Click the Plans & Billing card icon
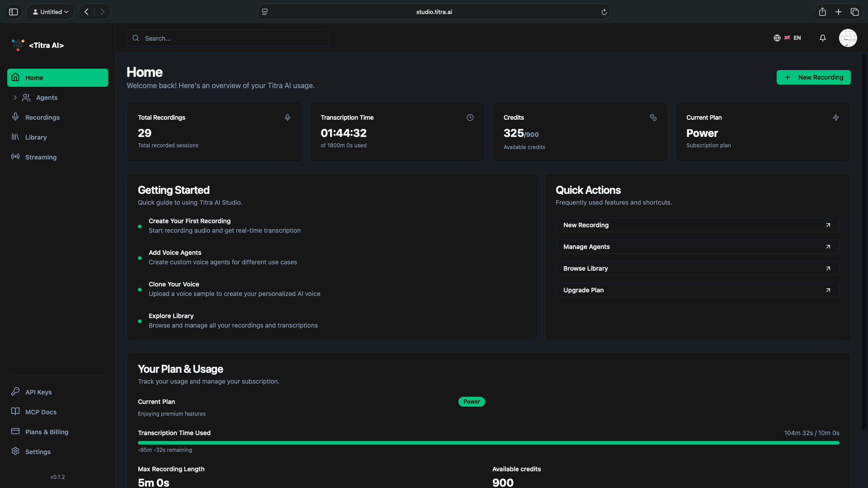Screen dimensions: 868x488 (x=15, y=431)
